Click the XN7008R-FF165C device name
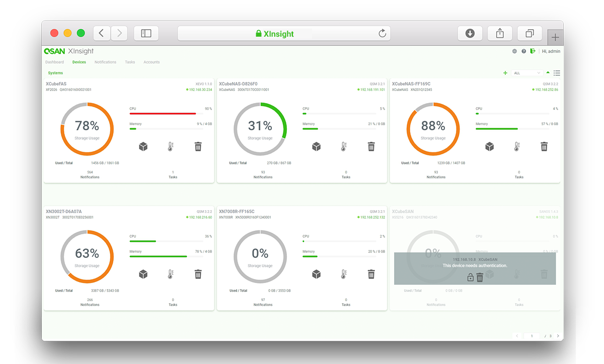The width and height of the screenshot is (604, 364). coord(237,212)
